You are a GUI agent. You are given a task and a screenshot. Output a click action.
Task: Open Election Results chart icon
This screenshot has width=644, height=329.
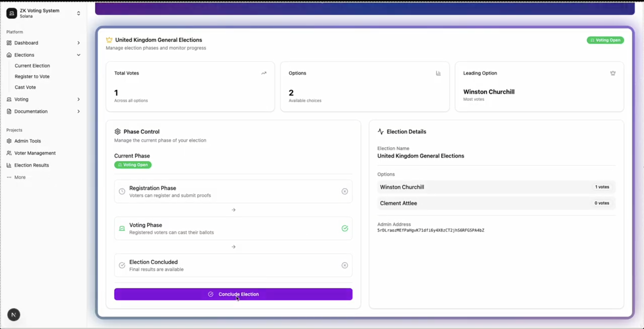tap(9, 165)
